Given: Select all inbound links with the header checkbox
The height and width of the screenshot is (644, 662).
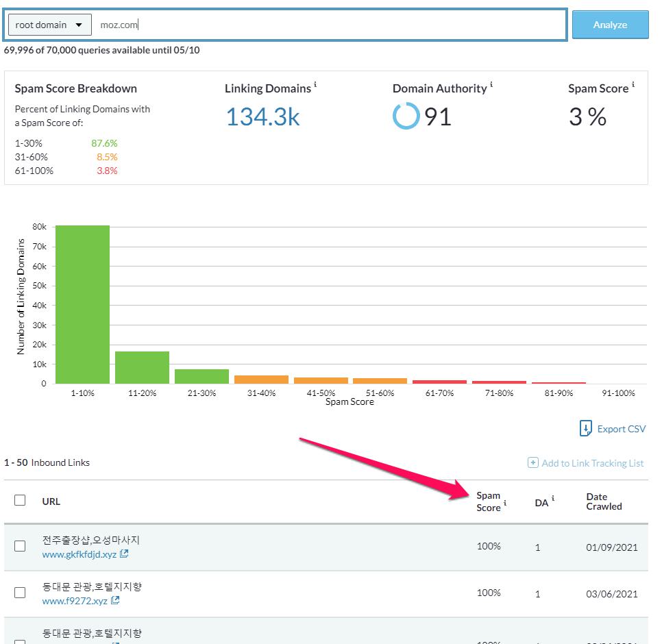Looking at the screenshot, I should (x=19, y=501).
